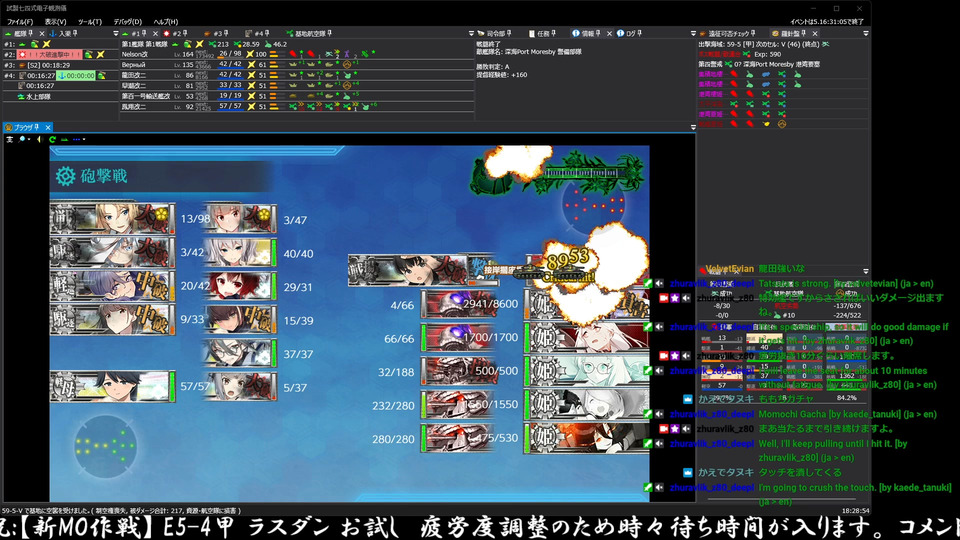Click the 早潮改二 HP bar 33/33
The image size is (960, 540).
[230, 86]
